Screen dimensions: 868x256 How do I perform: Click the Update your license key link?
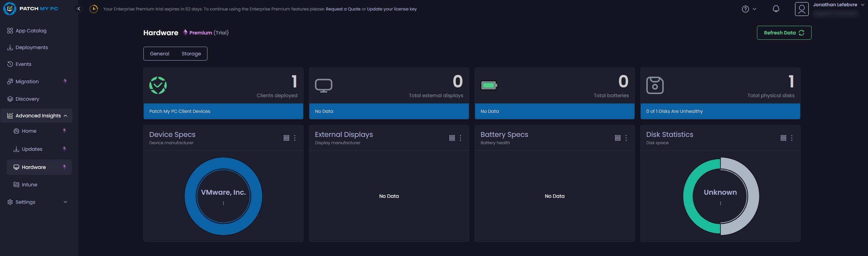tap(392, 9)
